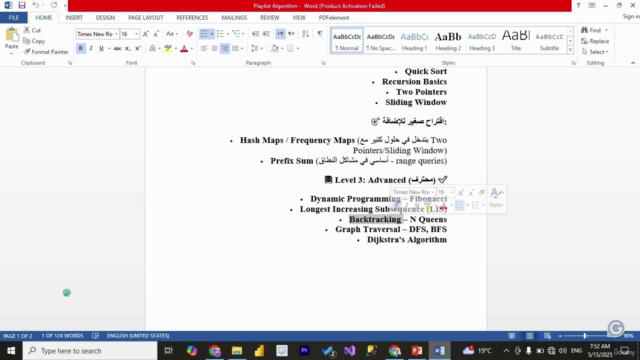Increase the paragraph indent
Viewport: 640px width, 360px height.
(266, 34)
